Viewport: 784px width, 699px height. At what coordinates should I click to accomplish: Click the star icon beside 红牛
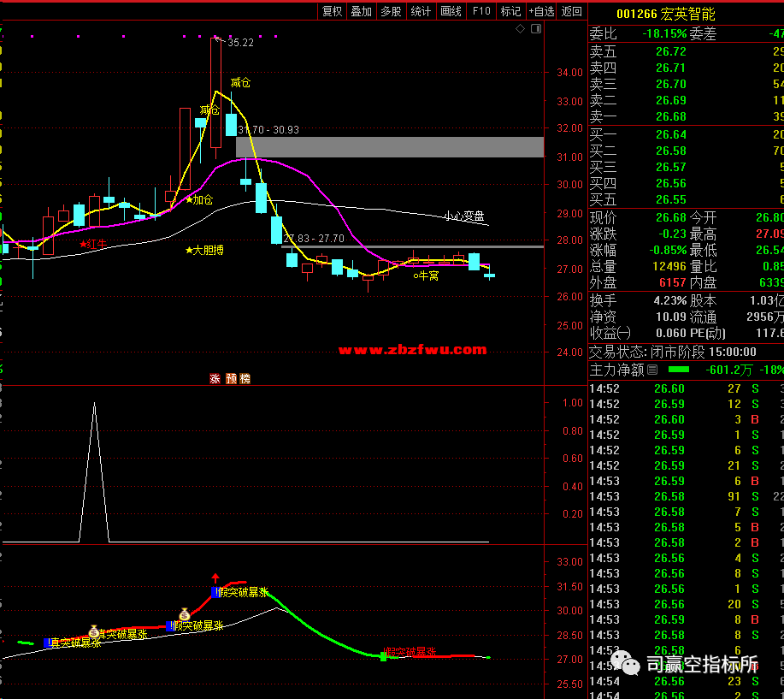click(x=83, y=244)
